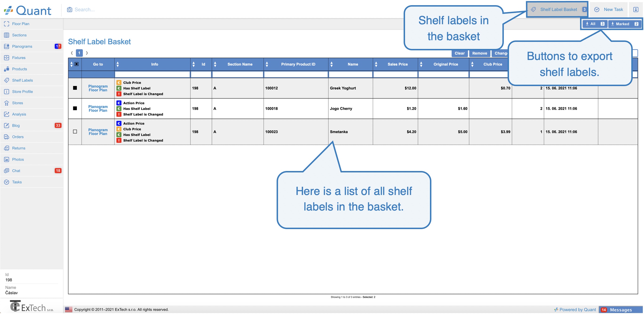The width and height of the screenshot is (644, 314).
Task: Click the Clear button
Action: (x=460, y=53)
